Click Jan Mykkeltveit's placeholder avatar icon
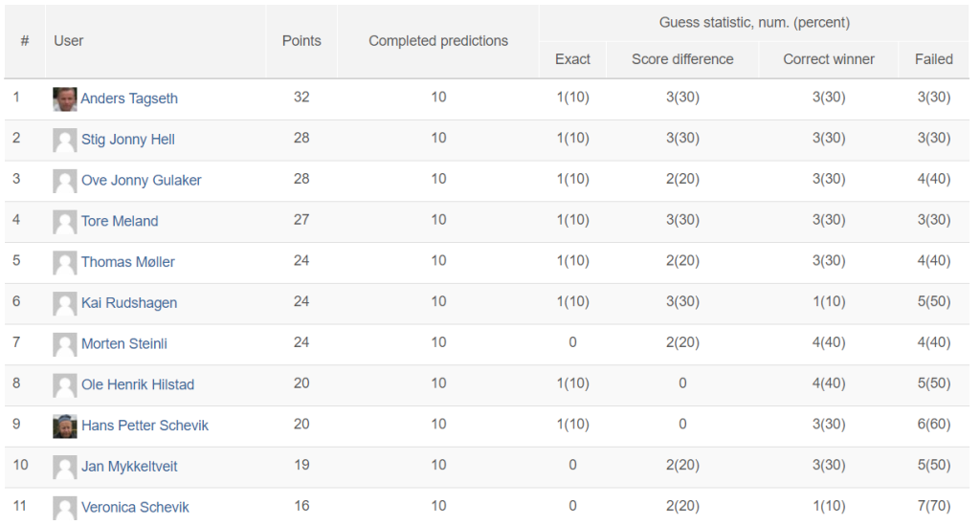Image resolution: width=980 pixels, height=525 pixels. pos(65,468)
